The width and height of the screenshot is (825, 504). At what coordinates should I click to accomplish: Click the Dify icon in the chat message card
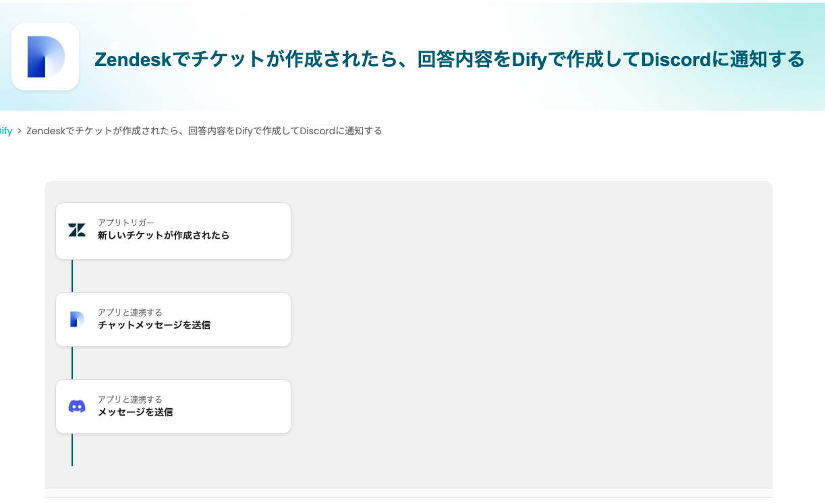(77, 319)
